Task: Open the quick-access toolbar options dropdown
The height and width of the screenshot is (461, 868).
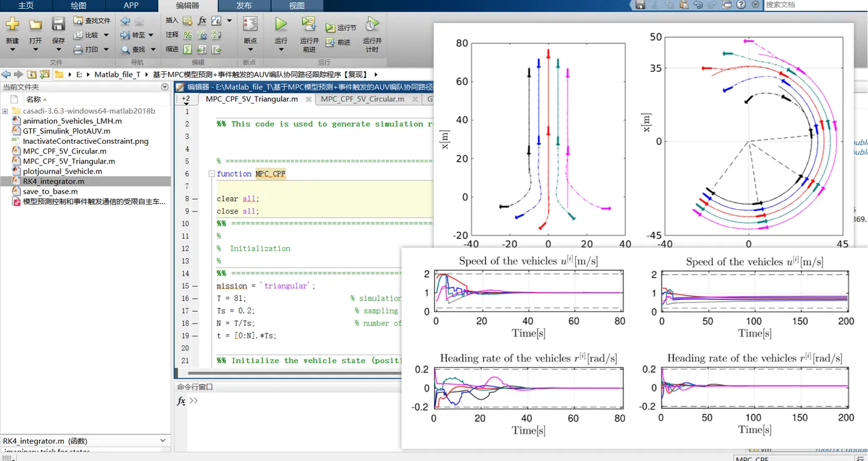Action: [755, 4]
